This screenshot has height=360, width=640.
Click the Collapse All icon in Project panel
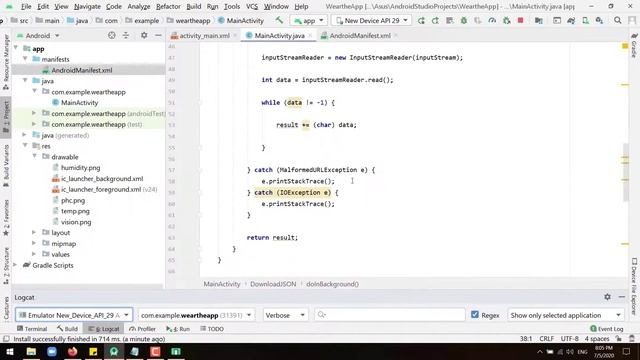(x=126, y=36)
